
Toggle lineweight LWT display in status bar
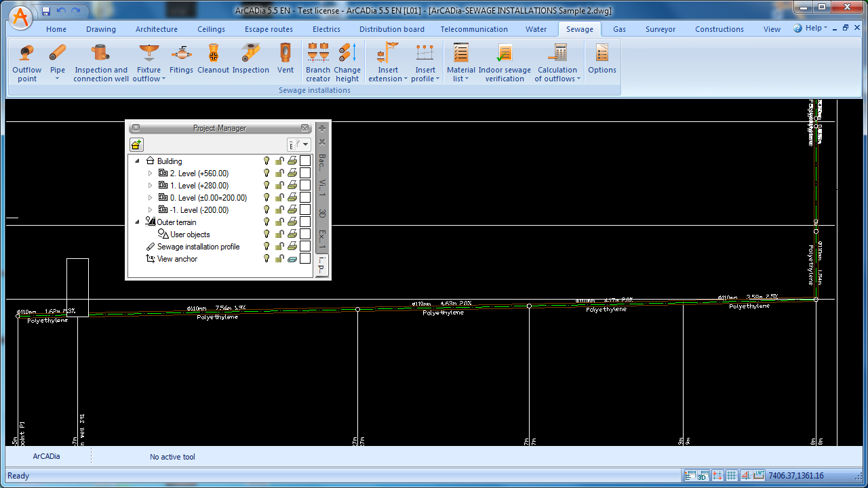pos(758,476)
